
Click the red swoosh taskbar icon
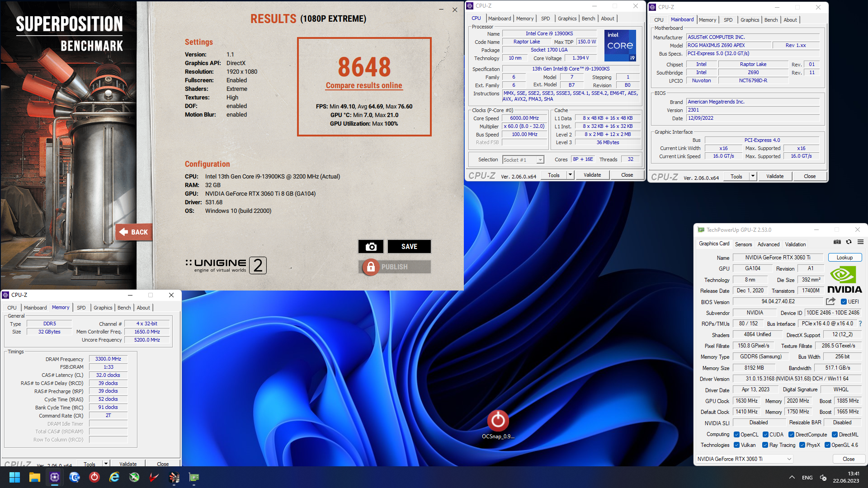pyautogui.click(x=154, y=477)
